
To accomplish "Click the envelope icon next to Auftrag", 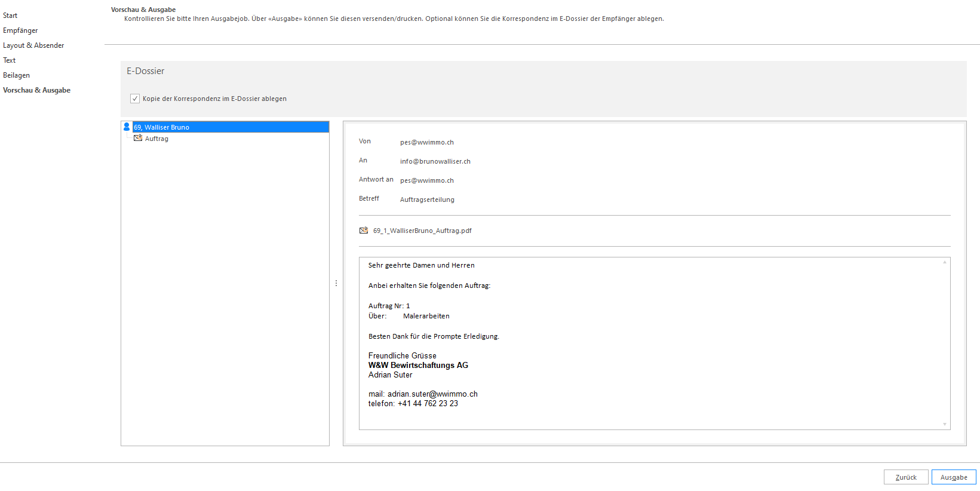I will tap(138, 138).
